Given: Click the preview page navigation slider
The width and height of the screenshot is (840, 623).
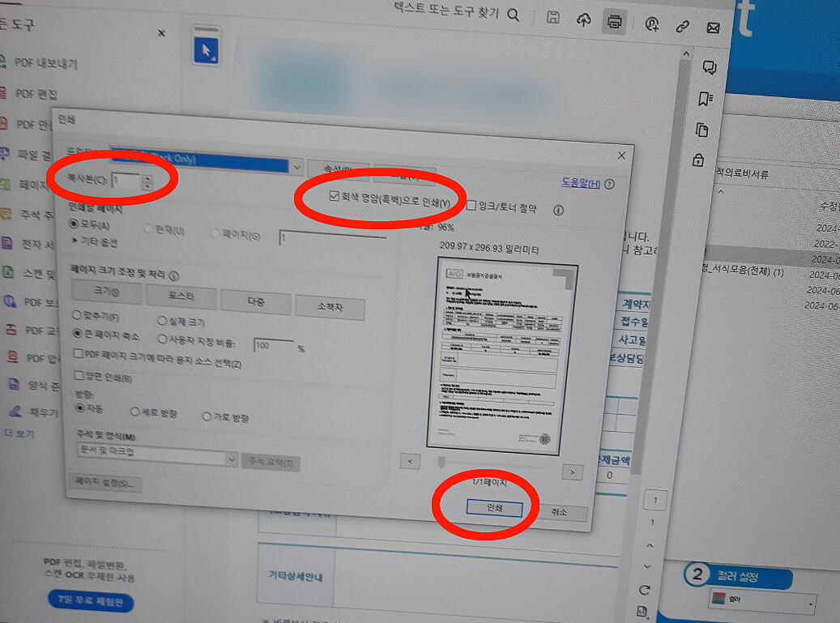Looking at the screenshot, I should pos(441,462).
